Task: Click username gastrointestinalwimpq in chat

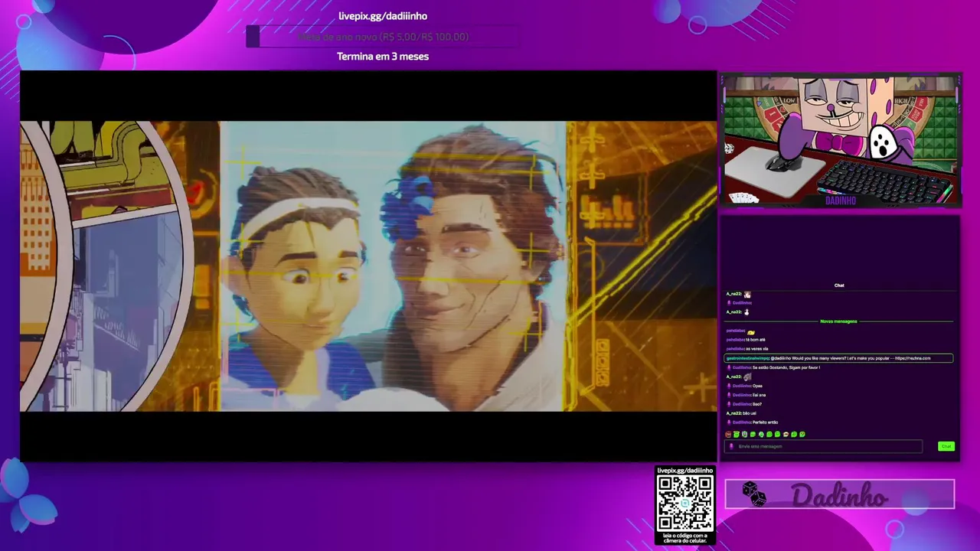Action: tap(747, 358)
